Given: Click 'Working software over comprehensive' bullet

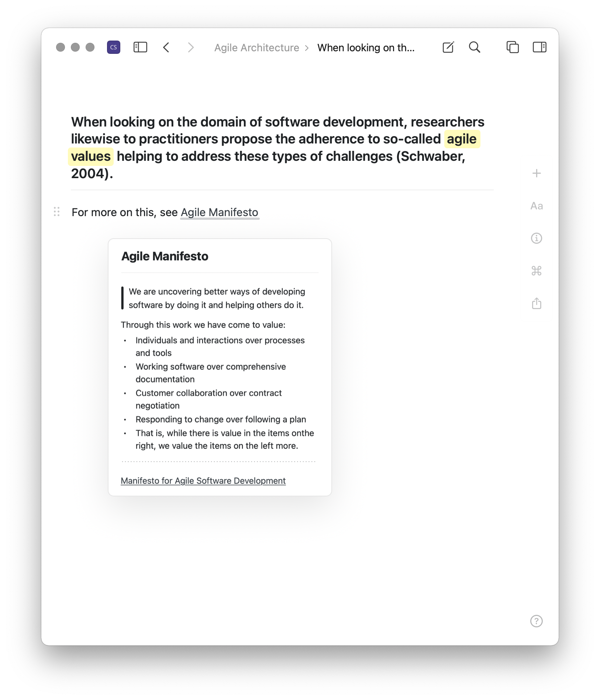Looking at the screenshot, I should tap(211, 373).
